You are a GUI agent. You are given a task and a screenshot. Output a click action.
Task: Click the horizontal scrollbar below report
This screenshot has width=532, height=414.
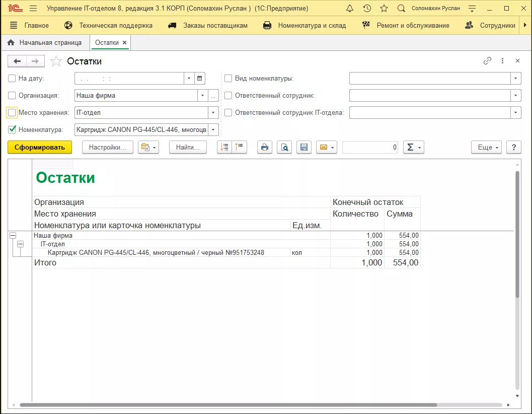coord(226,404)
